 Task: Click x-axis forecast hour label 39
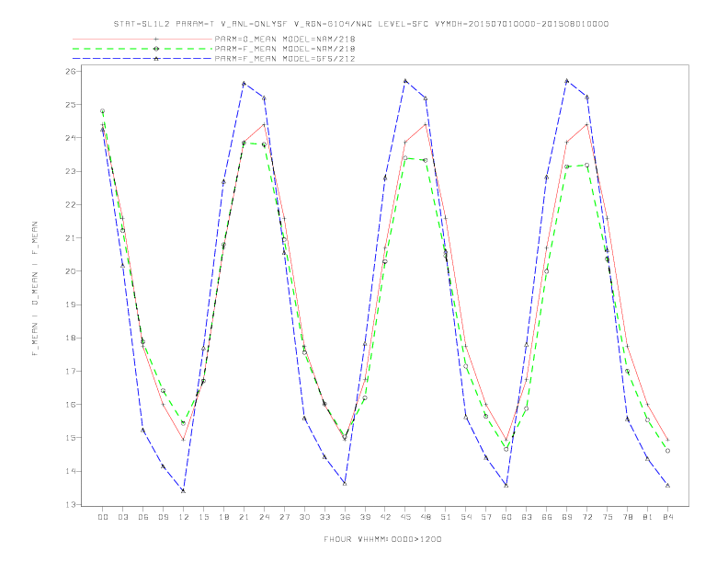[x=365, y=517]
